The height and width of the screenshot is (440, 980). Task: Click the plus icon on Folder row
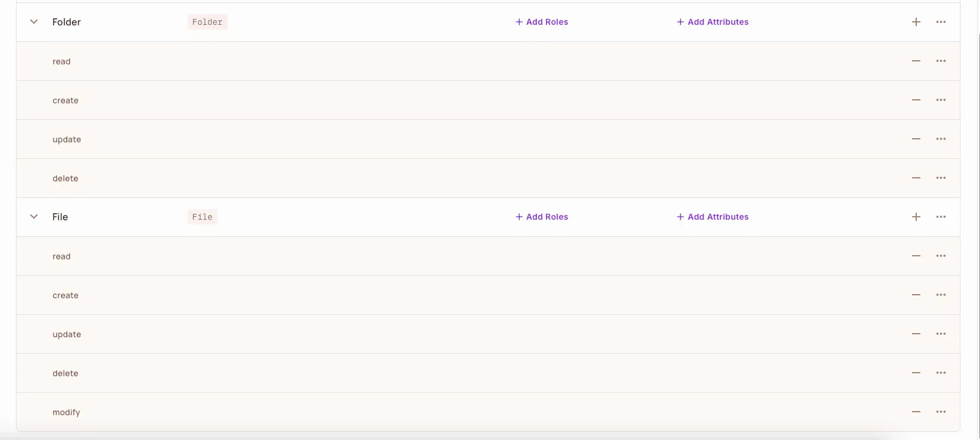pyautogui.click(x=916, y=22)
